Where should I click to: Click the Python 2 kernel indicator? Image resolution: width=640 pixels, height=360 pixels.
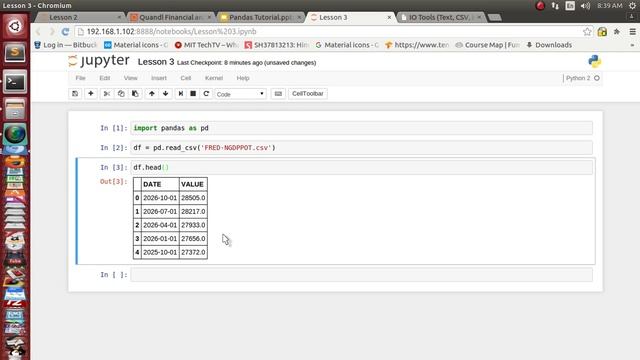point(582,78)
